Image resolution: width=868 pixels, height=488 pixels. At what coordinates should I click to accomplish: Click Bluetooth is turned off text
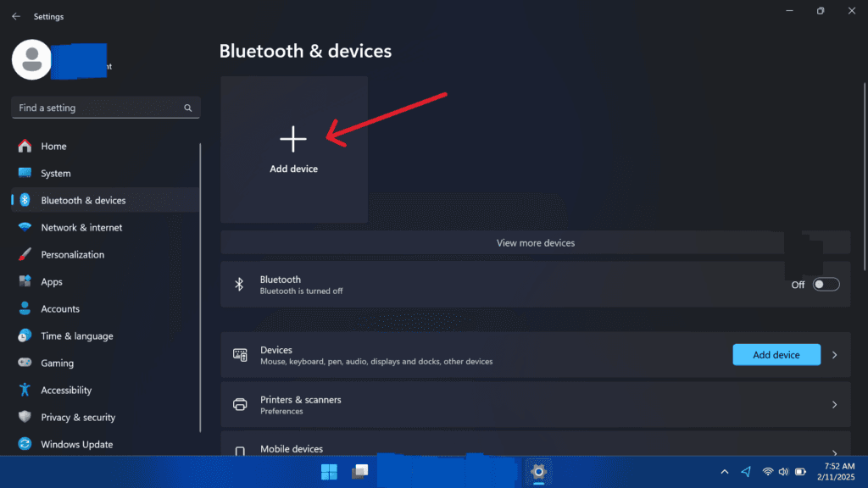coord(301,291)
